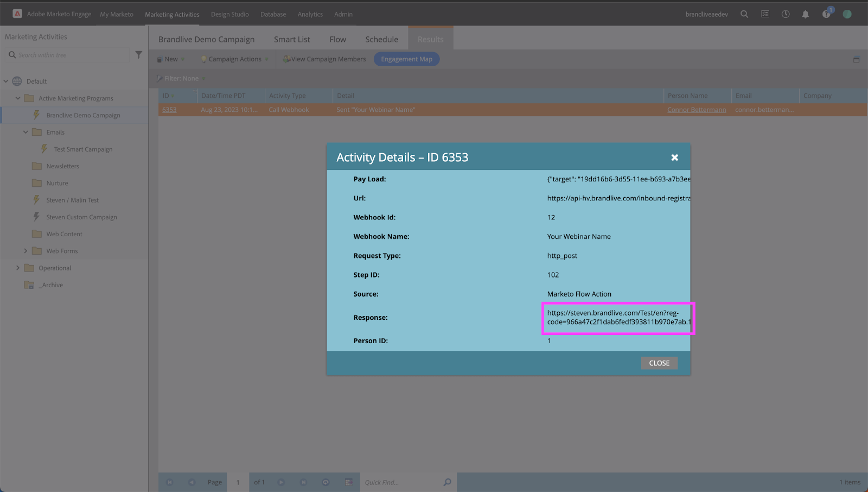Go to previous page of results

(192, 482)
